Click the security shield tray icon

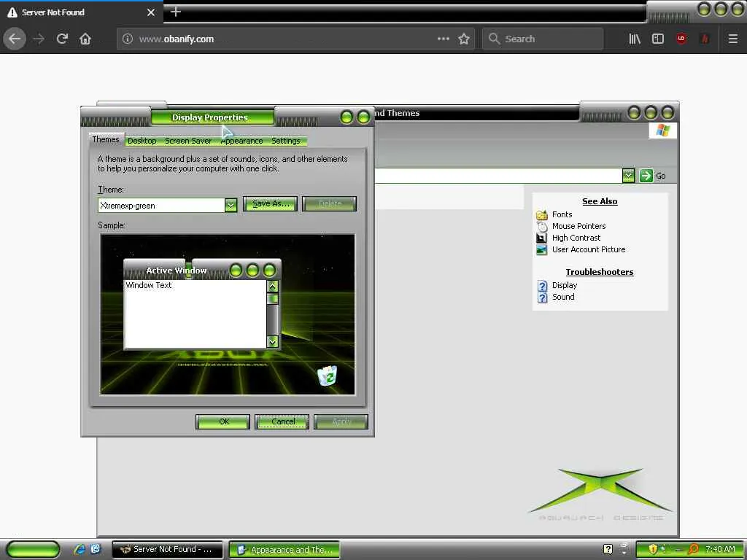[653, 549]
